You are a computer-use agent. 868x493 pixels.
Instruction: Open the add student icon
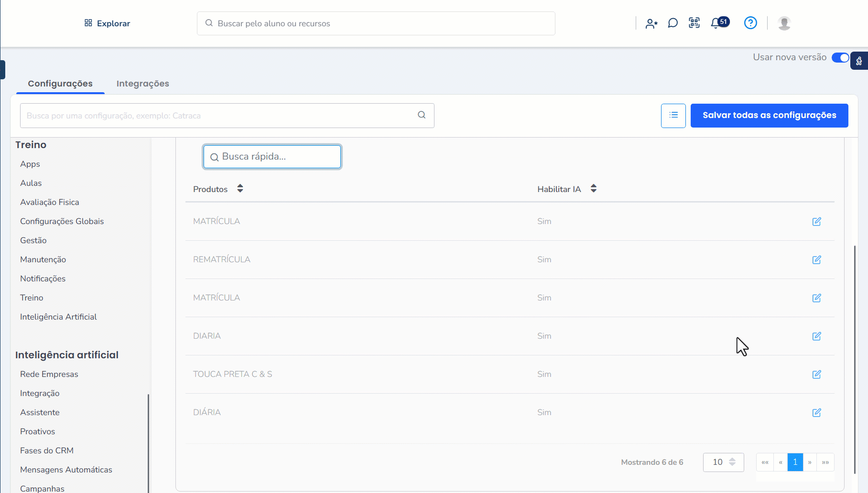651,23
